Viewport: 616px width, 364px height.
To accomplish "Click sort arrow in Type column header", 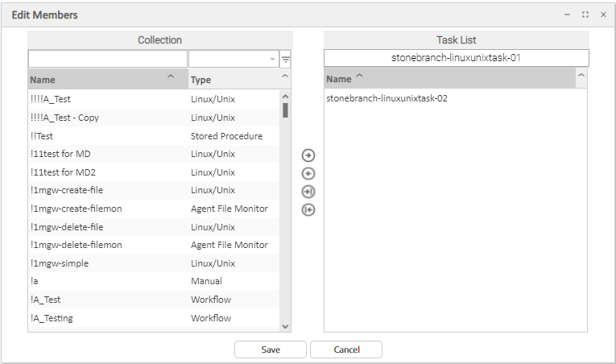I will tap(284, 77).
